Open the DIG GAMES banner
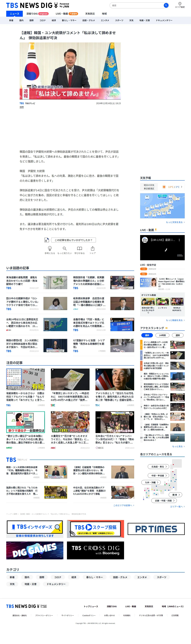The height and width of the screenshot is (644, 191). point(35,550)
